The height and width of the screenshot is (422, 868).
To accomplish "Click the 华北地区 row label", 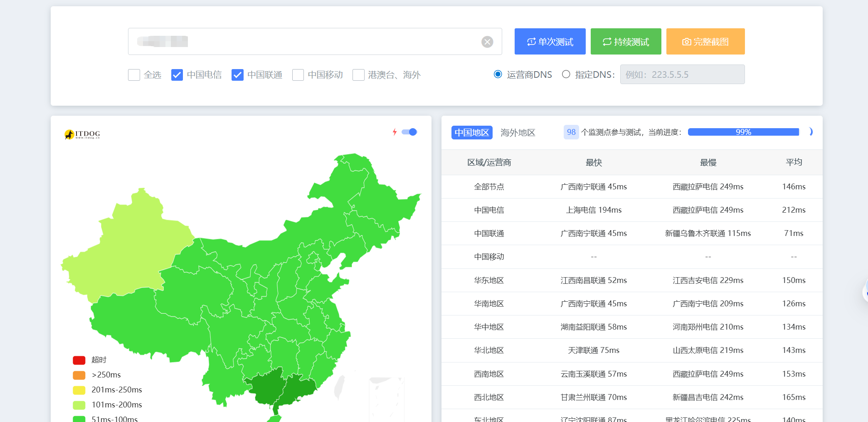I will [x=489, y=350].
